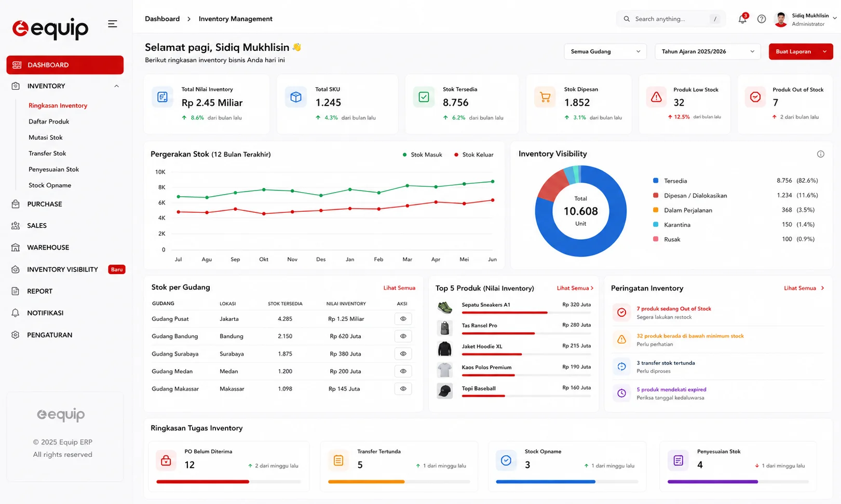841x504 pixels.
Task: Click the Jaket Hoodie XL product image
Action: tap(444, 349)
